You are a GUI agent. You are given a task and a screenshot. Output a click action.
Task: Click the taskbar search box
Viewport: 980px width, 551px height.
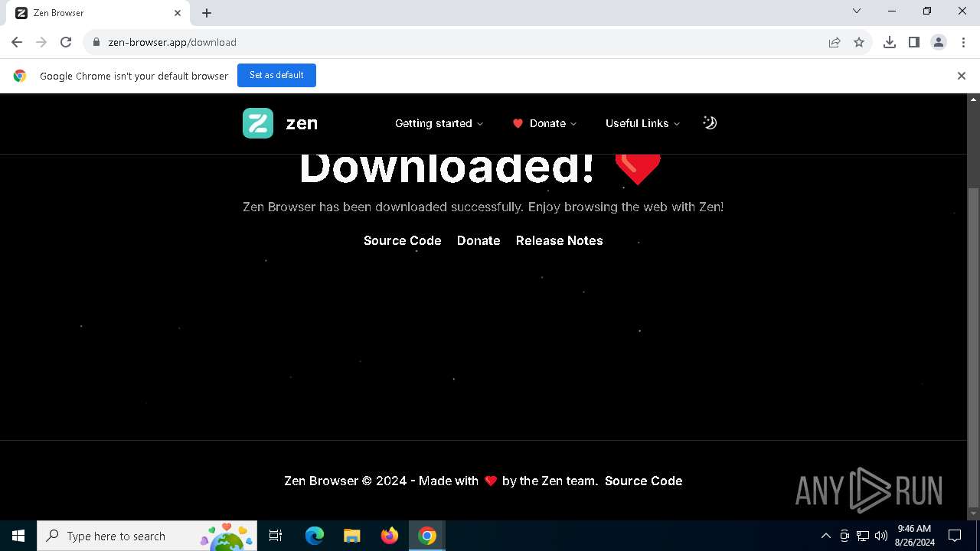click(x=148, y=536)
